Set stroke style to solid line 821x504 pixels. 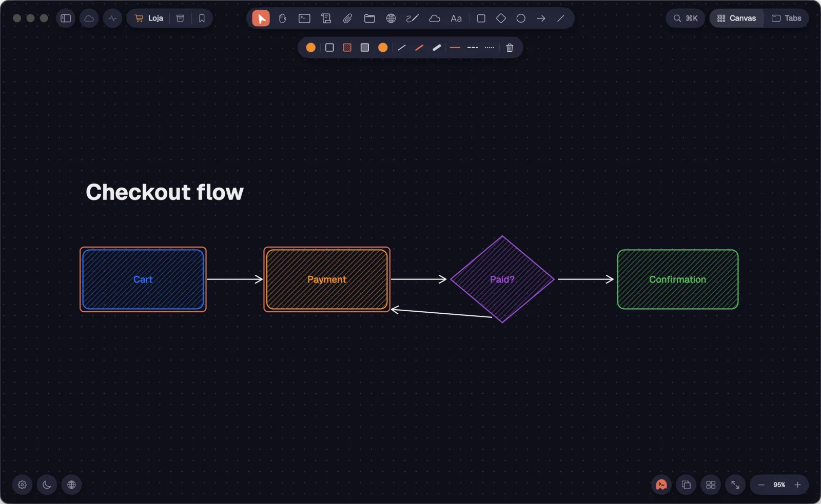point(455,48)
